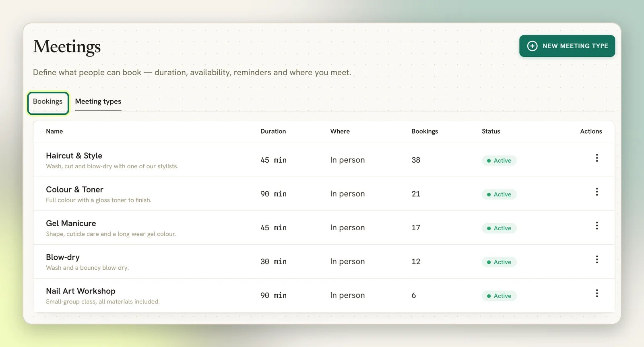Click the 30 min duration value
The height and width of the screenshot is (347, 644).
click(x=274, y=262)
